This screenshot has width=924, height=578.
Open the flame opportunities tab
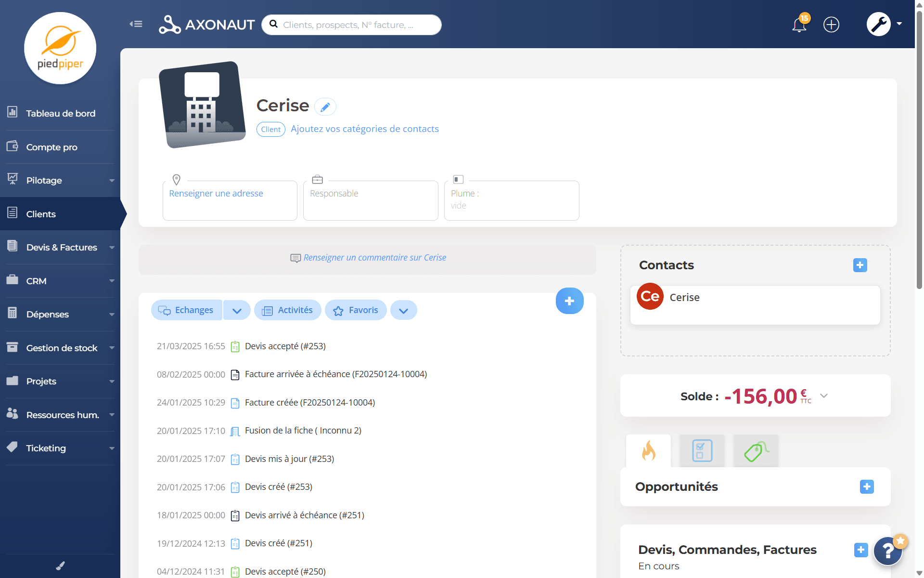(648, 451)
